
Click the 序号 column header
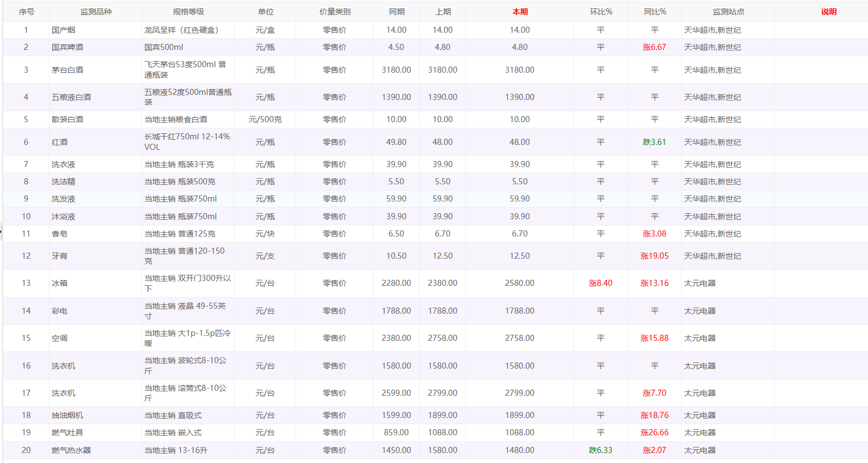[x=26, y=12]
